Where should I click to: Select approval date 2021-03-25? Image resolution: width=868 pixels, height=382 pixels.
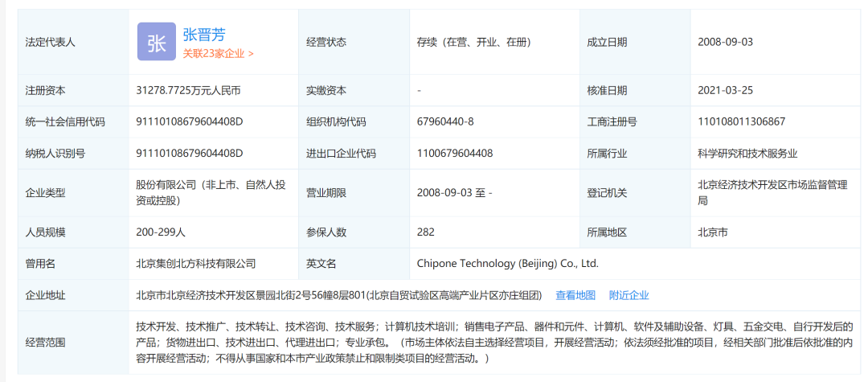point(725,90)
